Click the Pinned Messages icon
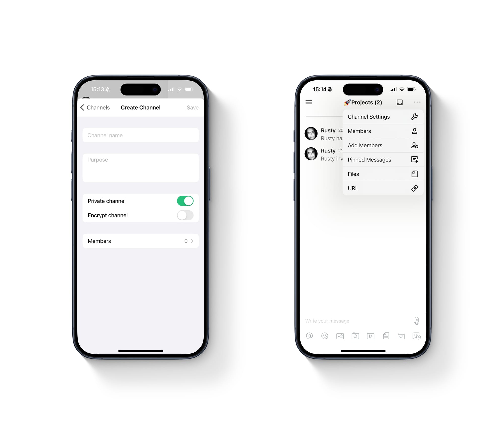Viewport: 504px width, 434px height. 414,159
